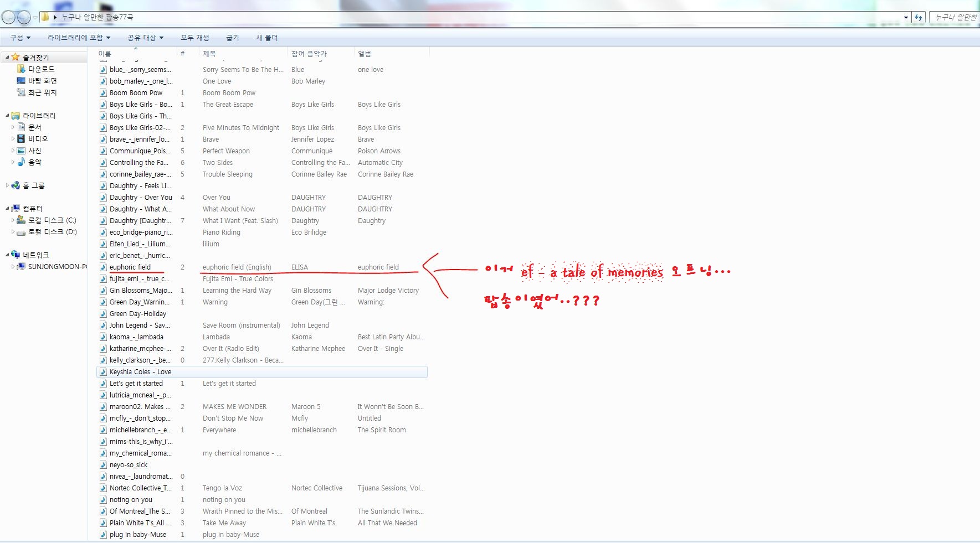Open 바탕 화면 from the favorites list
The height and width of the screenshot is (543, 980).
pyautogui.click(x=42, y=81)
